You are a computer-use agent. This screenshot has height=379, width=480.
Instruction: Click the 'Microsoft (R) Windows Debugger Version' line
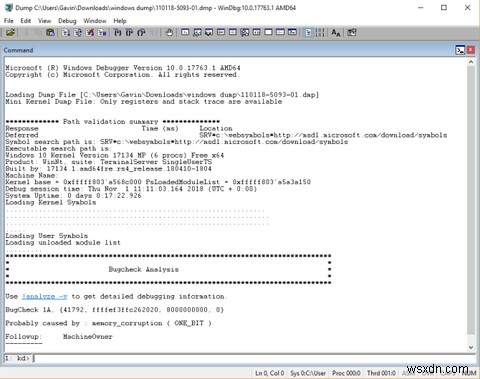tap(123, 68)
